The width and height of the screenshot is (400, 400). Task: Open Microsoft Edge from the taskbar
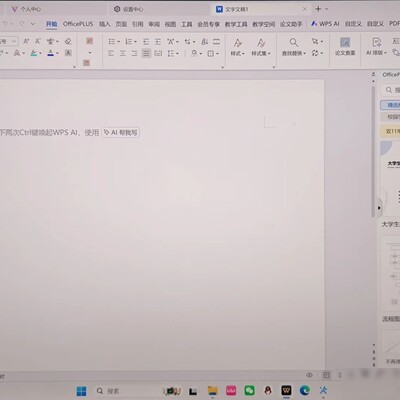304,390
